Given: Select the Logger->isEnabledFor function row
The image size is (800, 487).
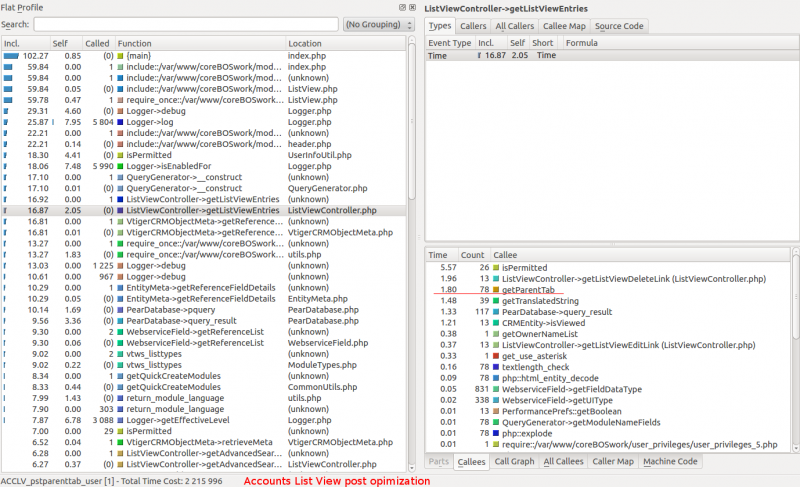Looking at the screenshot, I should [x=170, y=167].
